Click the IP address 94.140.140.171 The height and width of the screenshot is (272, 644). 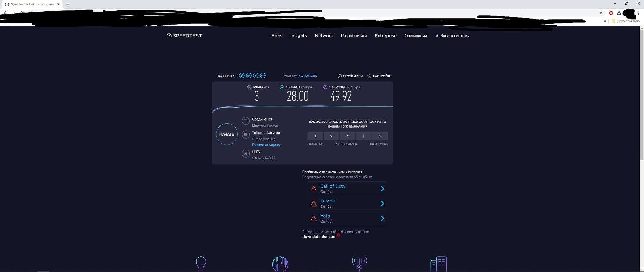(x=264, y=158)
